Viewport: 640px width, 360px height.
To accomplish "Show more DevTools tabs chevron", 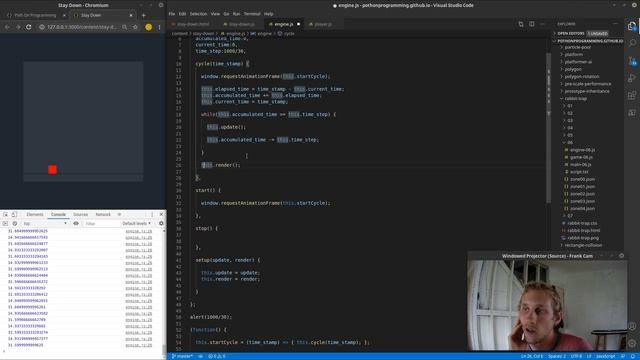I will 119,214.
